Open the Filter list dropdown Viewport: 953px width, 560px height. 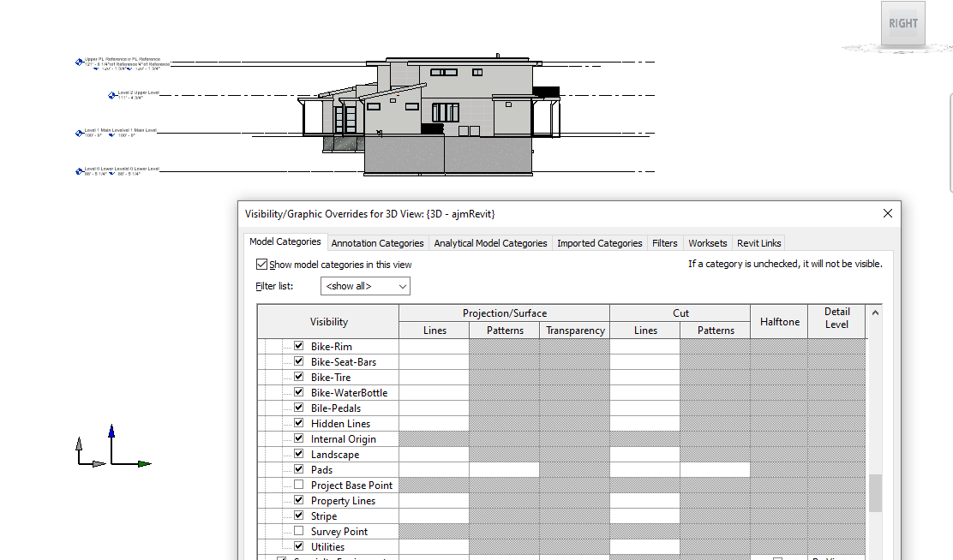pyautogui.click(x=365, y=286)
